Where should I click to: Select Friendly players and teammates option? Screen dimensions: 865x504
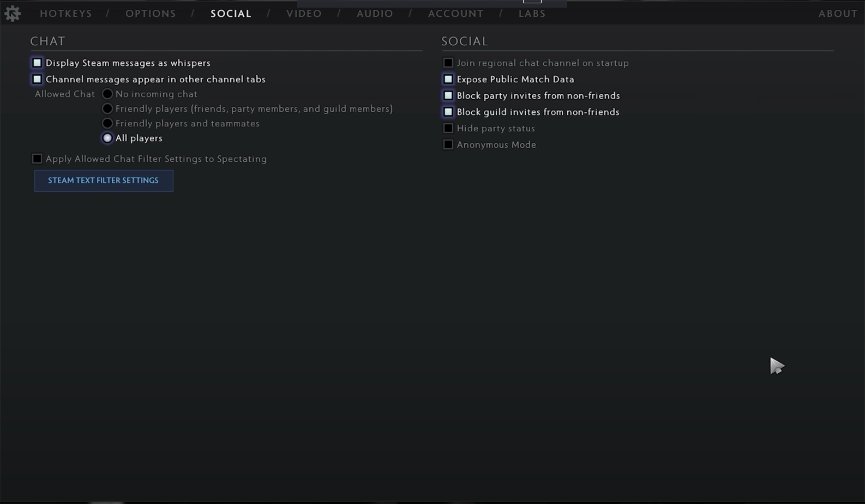click(x=107, y=124)
